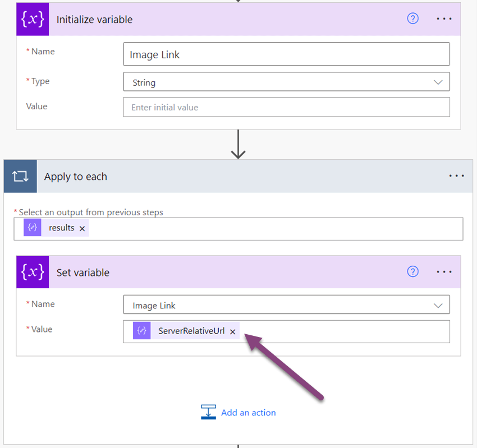The width and height of the screenshot is (477, 448).
Task: Click the Initialize variable {x} icon
Action: point(32,19)
